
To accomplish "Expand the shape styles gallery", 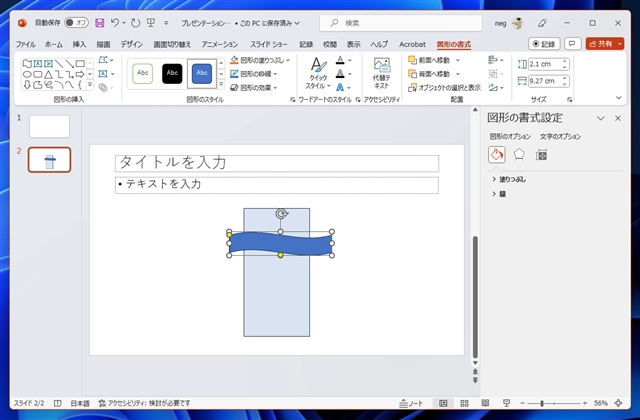I will click(221, 84).
